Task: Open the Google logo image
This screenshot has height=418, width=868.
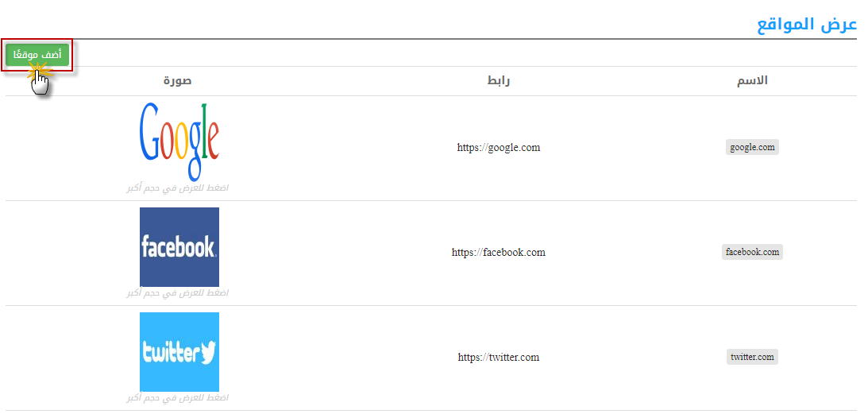Action: tap(179, 141)
